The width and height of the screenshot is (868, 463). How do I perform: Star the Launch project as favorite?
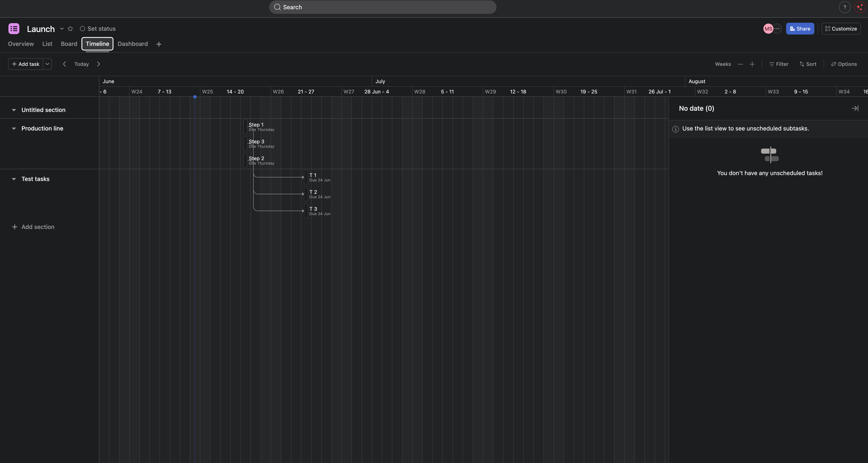pos(70,29)
